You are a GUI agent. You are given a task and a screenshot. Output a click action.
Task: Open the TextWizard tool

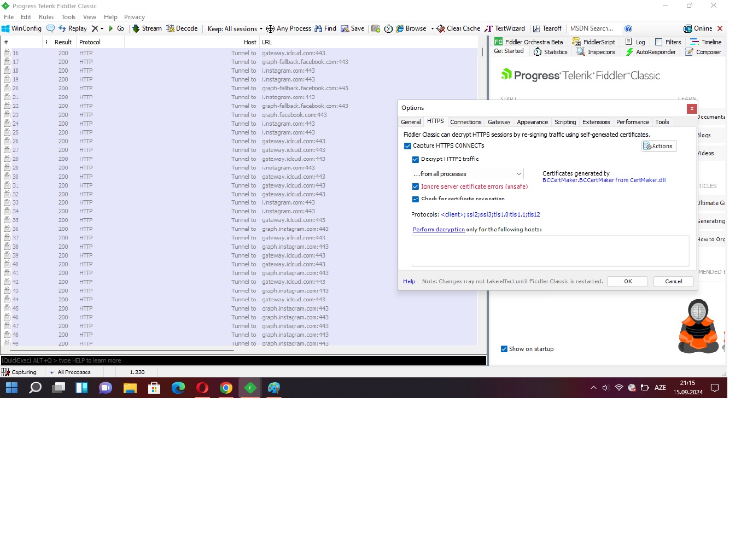[x=489, y=28]
